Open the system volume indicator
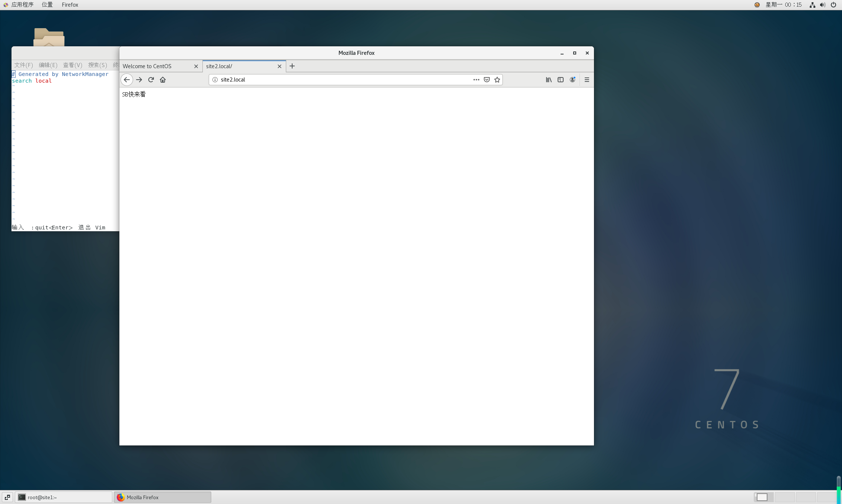The width and height of the screenshot is (842, 504). click(823, 5)
